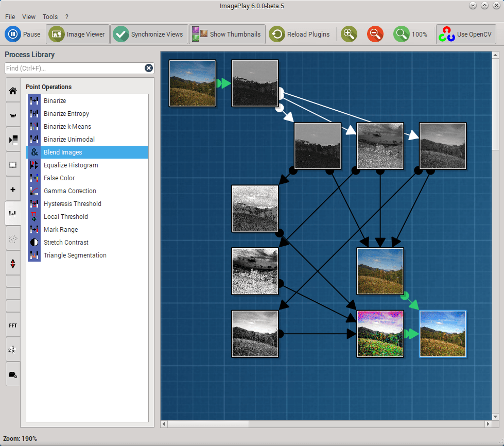Click the Stretch Contrast half-circle icon
The height and width of the screenshot is (446, 504).
pos(34,242)
